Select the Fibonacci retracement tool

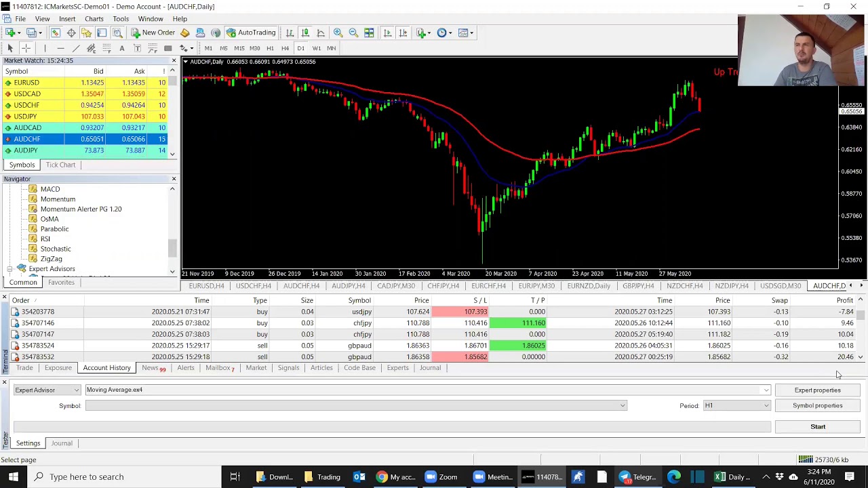coord(106,48)
